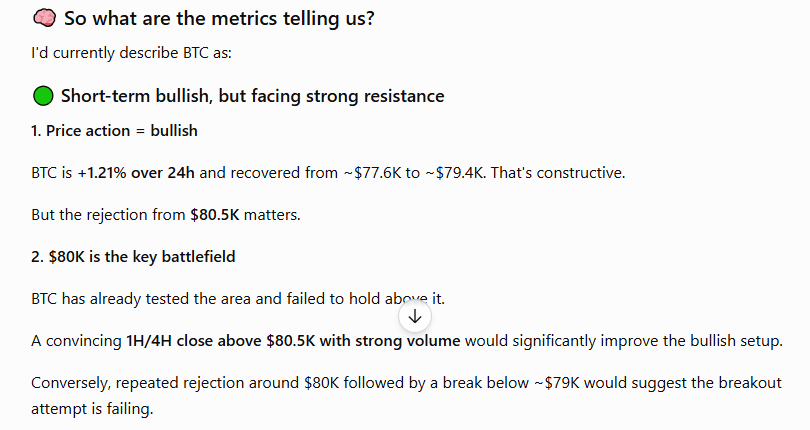Click the bold '$80.5K' rejection figure

pos(215,214)
